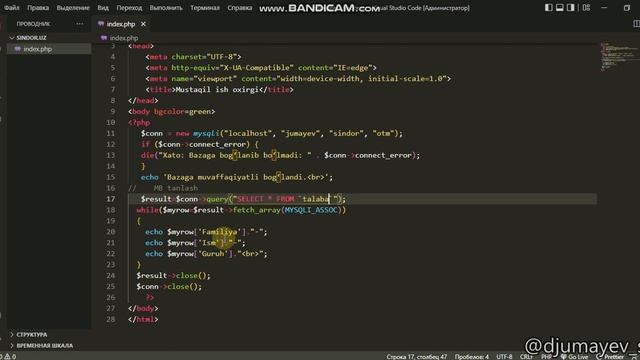Open the Выделение menu
This screenshot has width=640, height=360.
(73, 8)
